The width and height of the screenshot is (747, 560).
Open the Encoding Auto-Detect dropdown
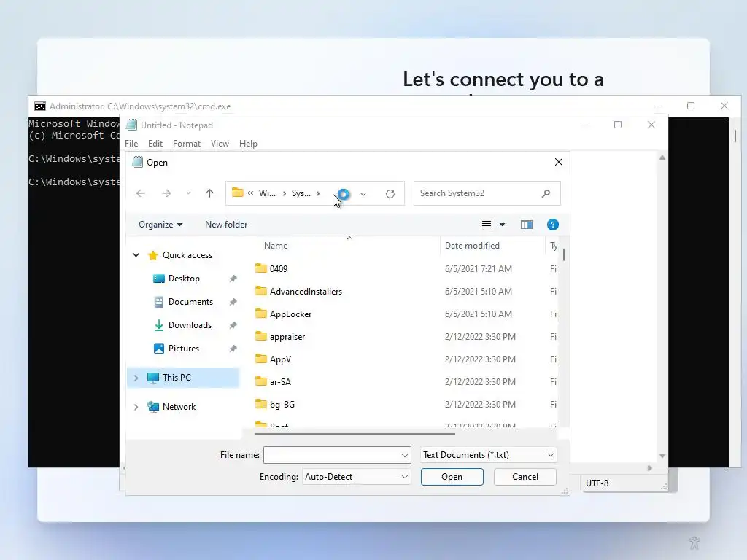pyautogui.click(x=356, y=477)
